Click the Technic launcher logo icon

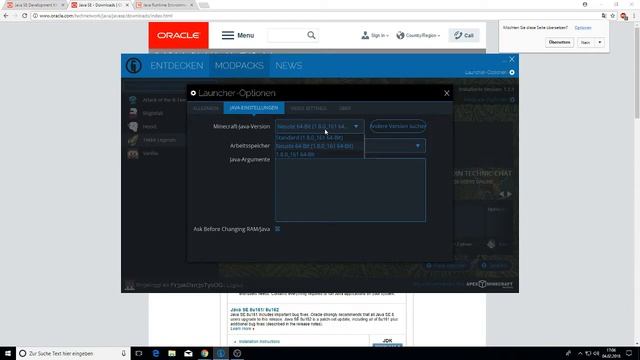133,66
